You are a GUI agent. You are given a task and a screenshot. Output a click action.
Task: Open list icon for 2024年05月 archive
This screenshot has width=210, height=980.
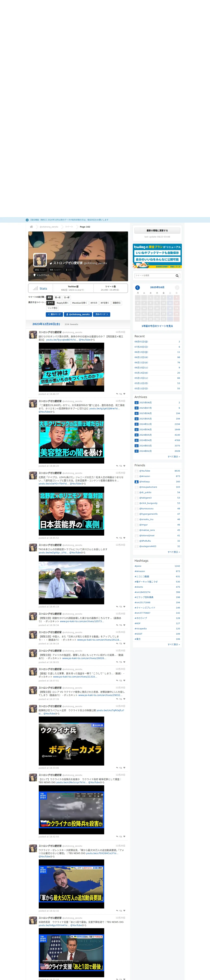136,435
